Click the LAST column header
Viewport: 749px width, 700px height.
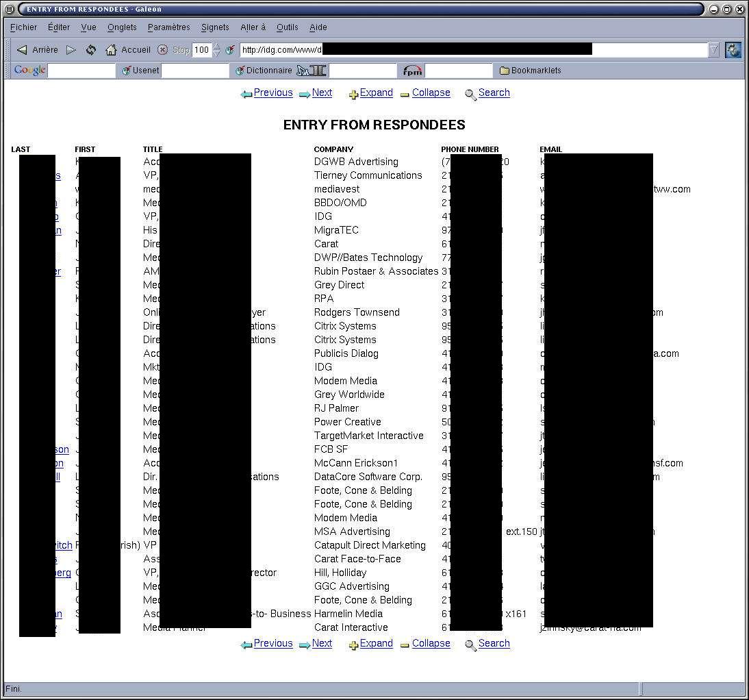[x=21, y=149]
